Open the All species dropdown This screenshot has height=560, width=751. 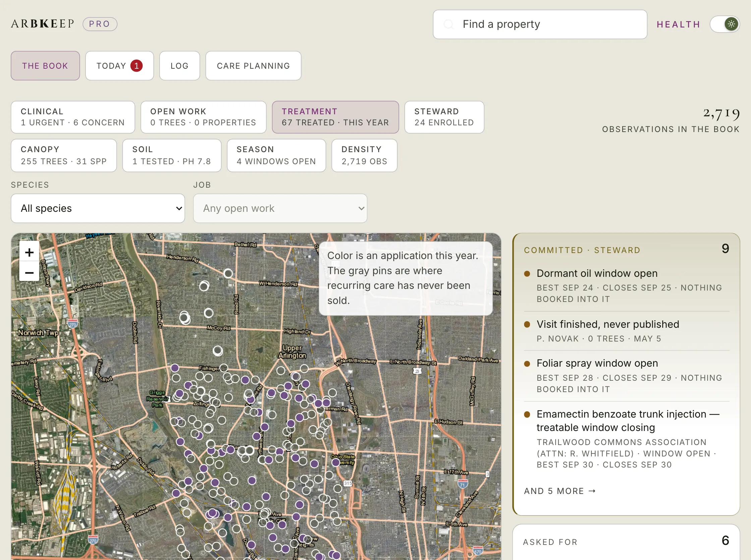click(x=98, y=208)
